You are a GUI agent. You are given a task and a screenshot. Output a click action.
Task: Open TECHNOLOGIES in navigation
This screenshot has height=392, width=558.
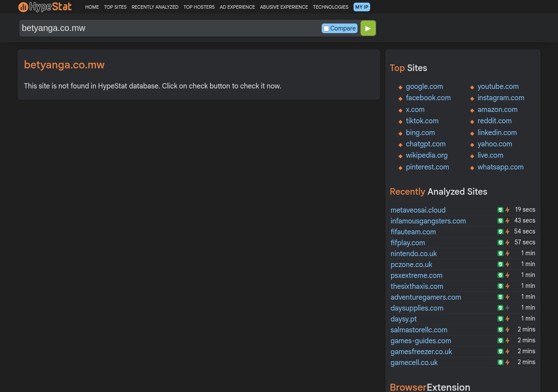330,7
